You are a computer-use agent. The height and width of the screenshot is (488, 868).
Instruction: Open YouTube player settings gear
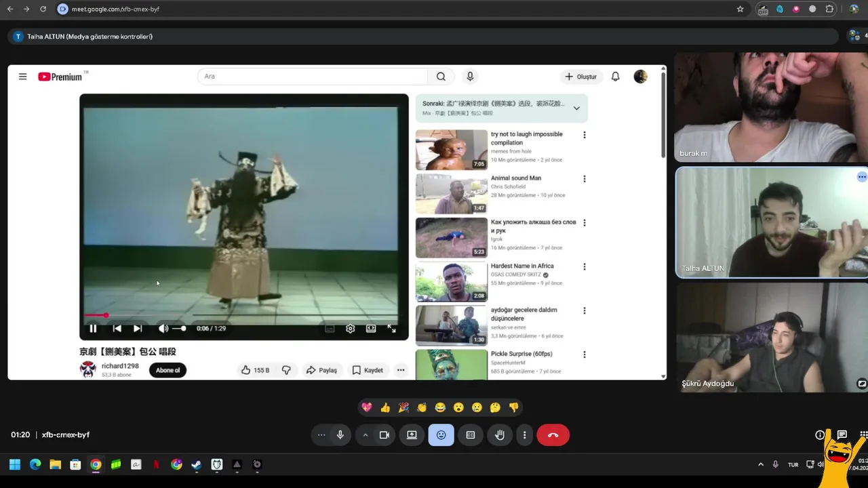(350, 329)
